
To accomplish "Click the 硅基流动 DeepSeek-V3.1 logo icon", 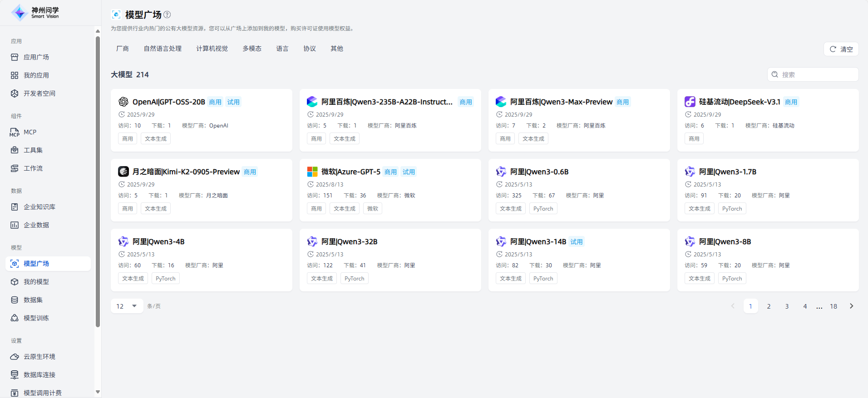I will [690, 102].
